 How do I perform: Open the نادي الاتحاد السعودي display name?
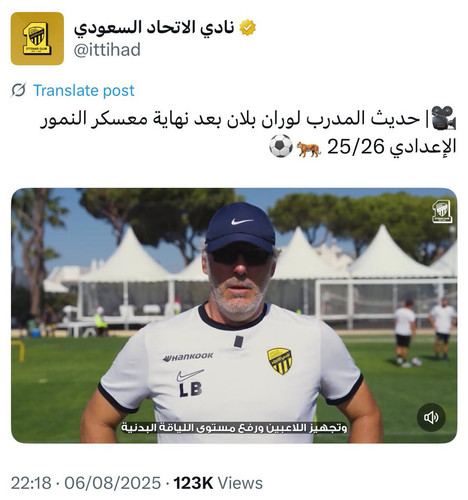[x=154, y=27]
